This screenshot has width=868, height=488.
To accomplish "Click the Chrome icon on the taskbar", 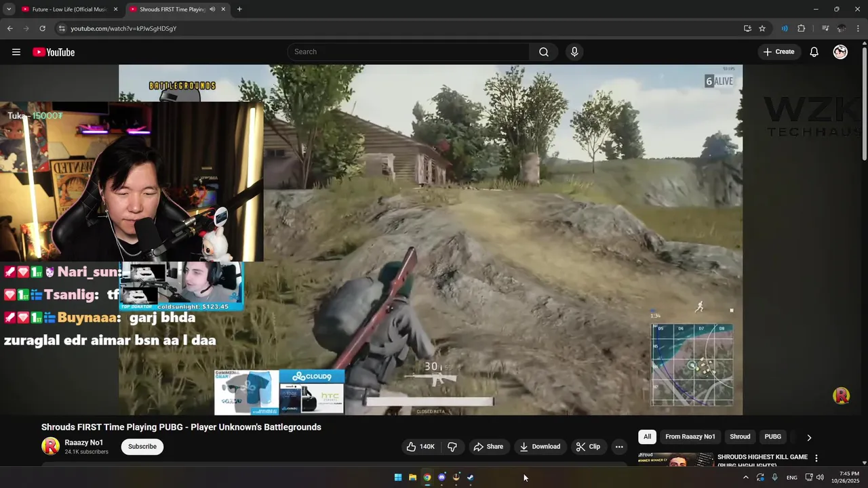I will click(427, 477).
